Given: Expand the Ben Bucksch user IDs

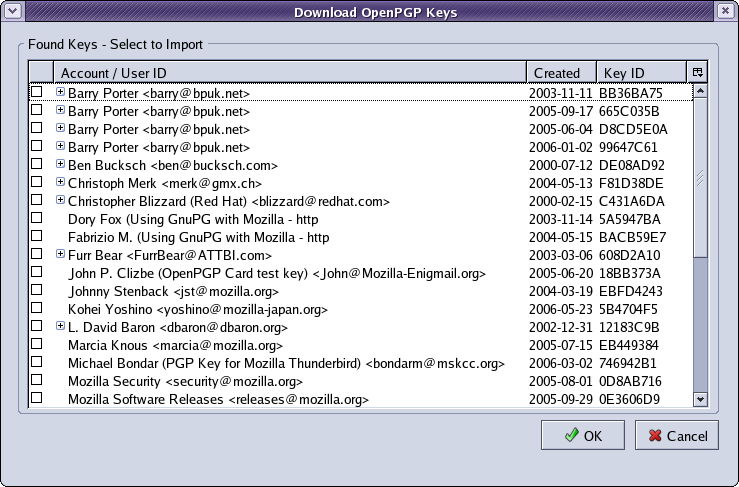Looking at the screenshot, I should point(60,164).
